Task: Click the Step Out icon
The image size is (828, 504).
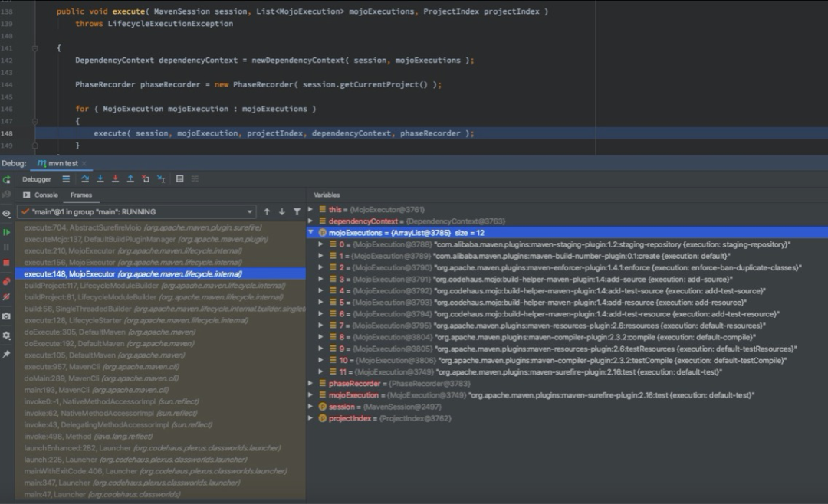Action: pos(130,179)
